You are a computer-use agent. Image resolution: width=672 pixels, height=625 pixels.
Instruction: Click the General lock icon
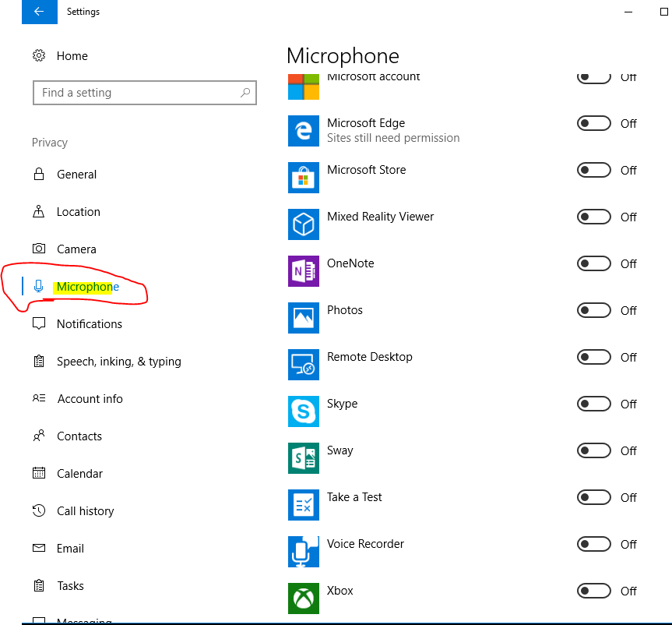(39, 174)
